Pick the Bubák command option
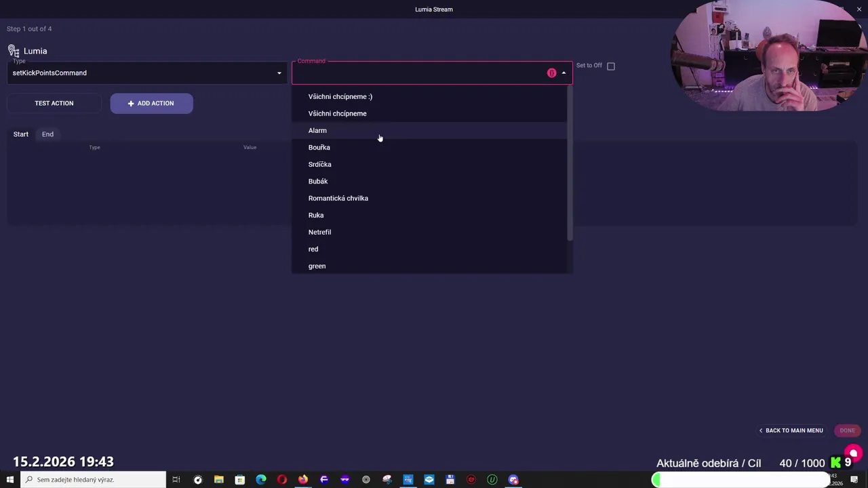 click(x=430, y=181)
